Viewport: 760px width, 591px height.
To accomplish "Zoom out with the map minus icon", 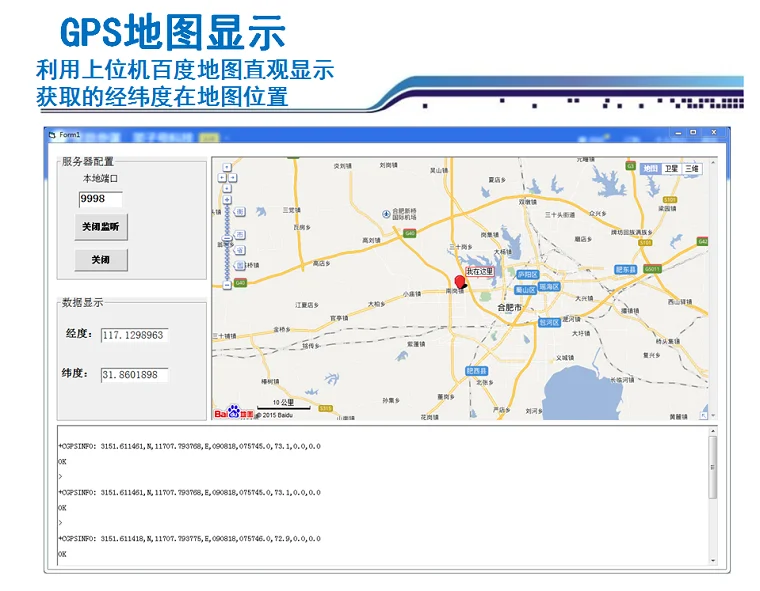I will (227, 285).
